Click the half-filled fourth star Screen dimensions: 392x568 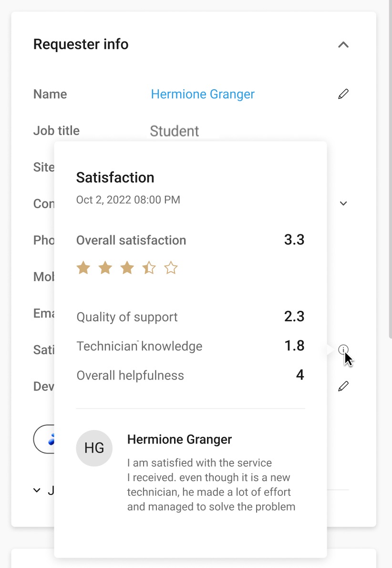(x=149, y=268)
